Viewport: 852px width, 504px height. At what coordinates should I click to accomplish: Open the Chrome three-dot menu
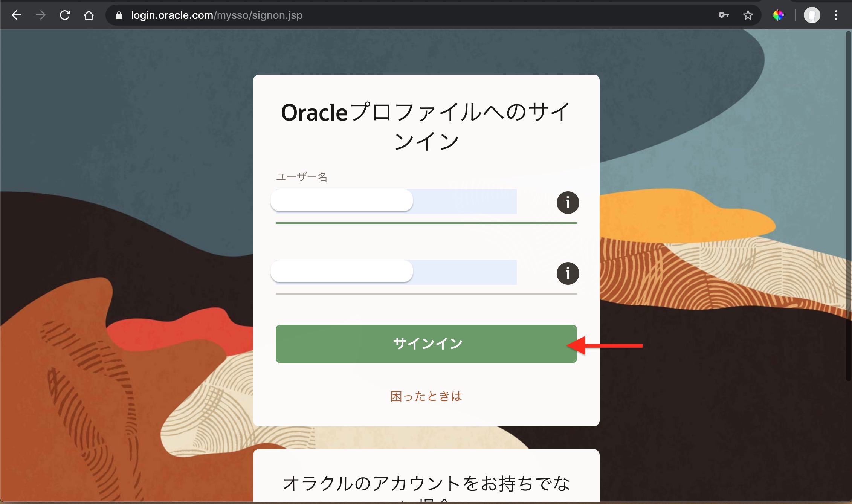point(836,15)
